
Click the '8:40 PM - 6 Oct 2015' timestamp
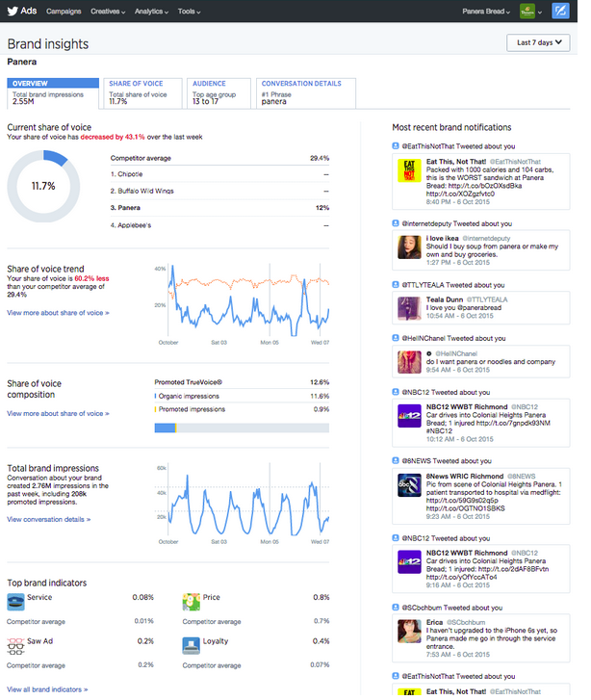pyautogui.click(x=457, y=202)
